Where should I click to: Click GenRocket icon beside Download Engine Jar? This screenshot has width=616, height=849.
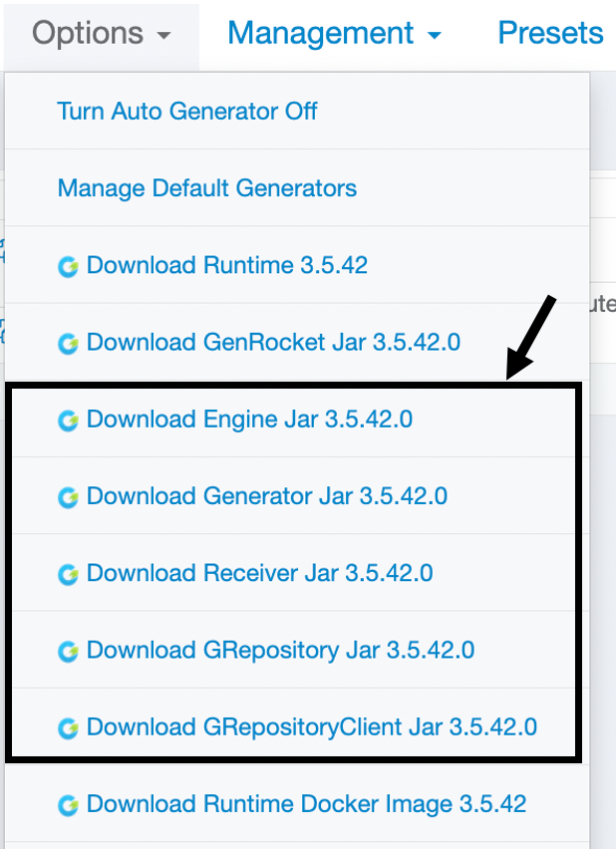pyautogui.click(x=68, y=421)
